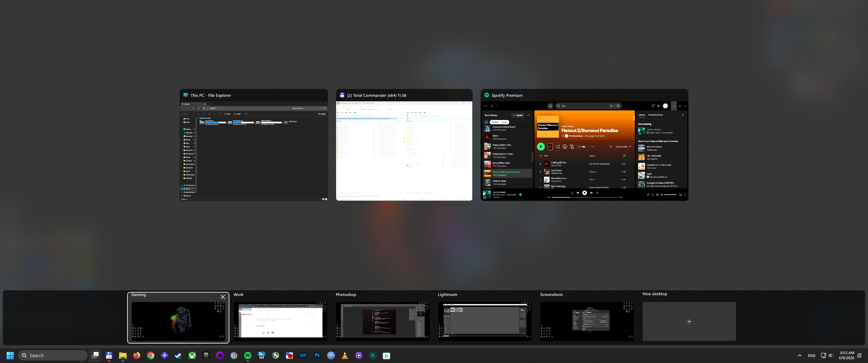Switch to the Work virtual desktop
868x363 pixels.
[x=280, y=321]
